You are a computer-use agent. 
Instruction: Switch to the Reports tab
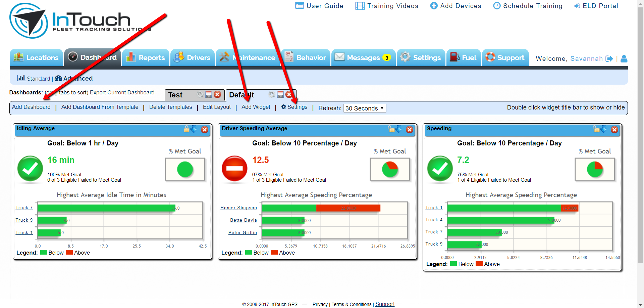pyautogui.click(x=146, y=57)
